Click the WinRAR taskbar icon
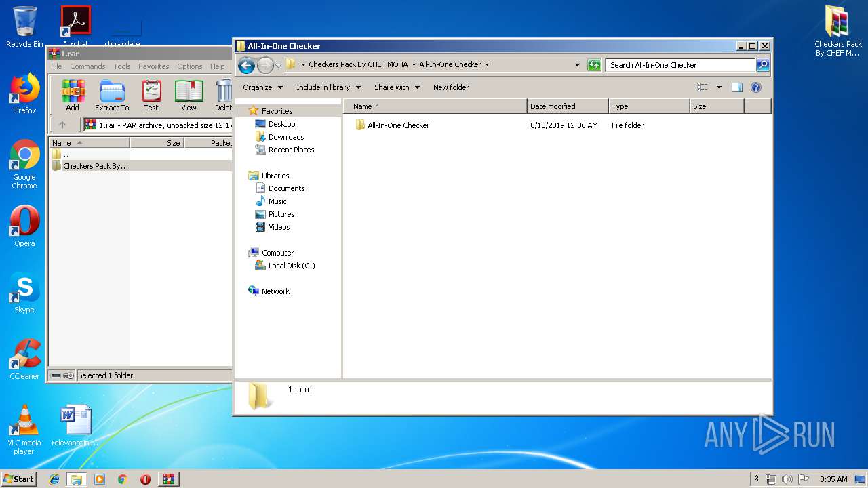Image resolution: width=868 pixels, height=488 pixels. point(168,479)
